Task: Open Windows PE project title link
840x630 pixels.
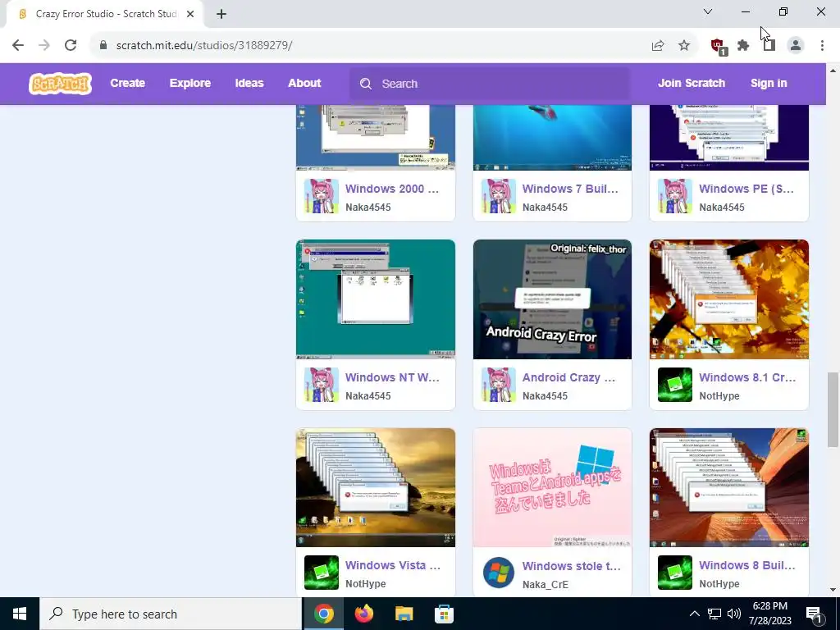Action: [746, 189]
